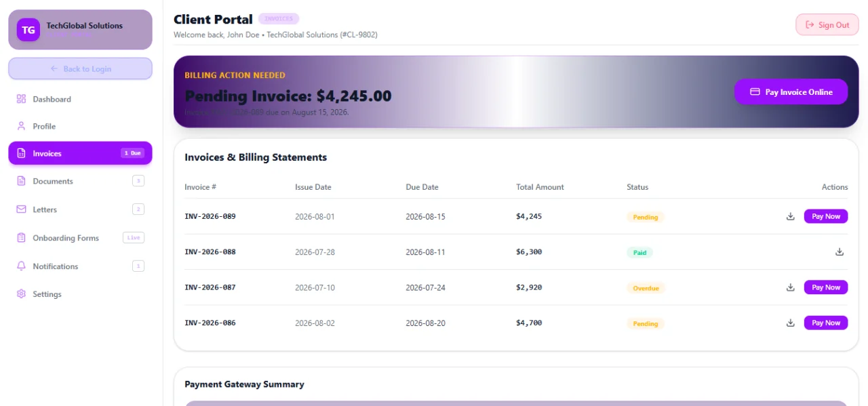Click the $2,920 amount
This screenshot has width=868, height=406.
(529, 287)
